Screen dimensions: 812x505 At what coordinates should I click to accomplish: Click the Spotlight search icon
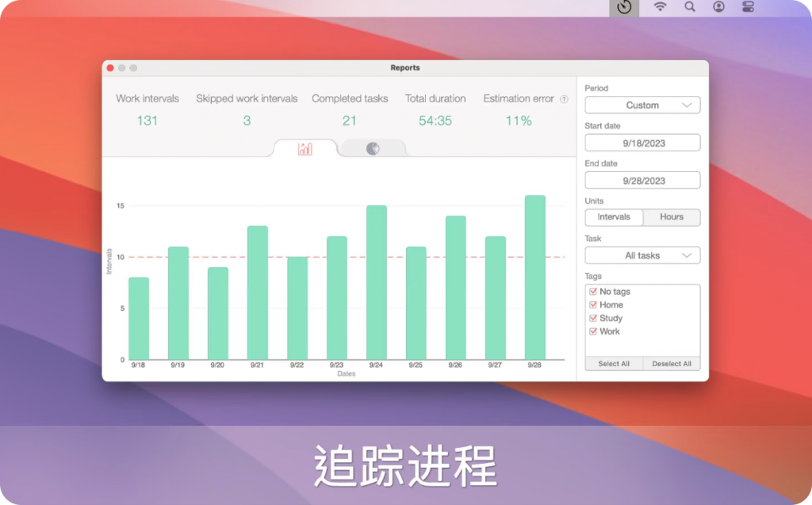coord(689,7)
